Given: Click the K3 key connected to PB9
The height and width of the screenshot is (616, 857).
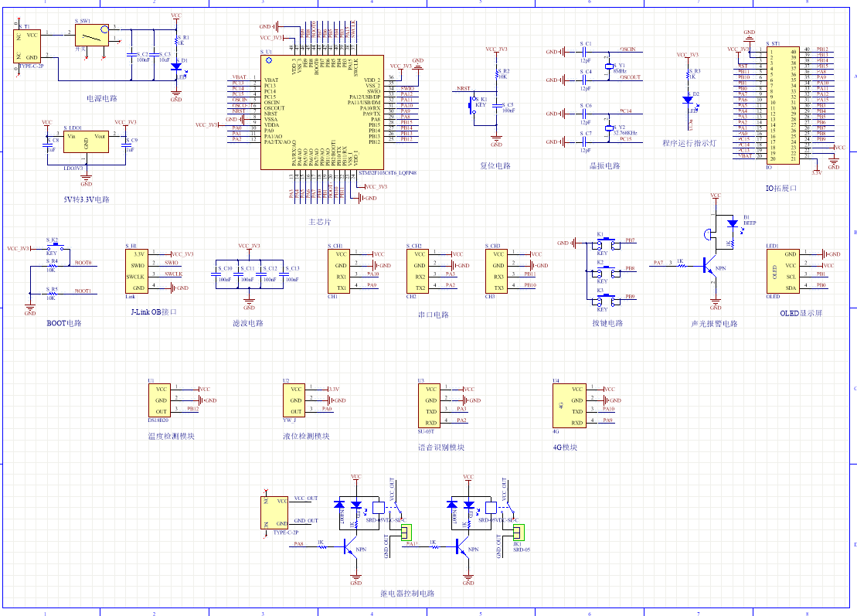Looking at the screenshot, I should pos(607,301).
